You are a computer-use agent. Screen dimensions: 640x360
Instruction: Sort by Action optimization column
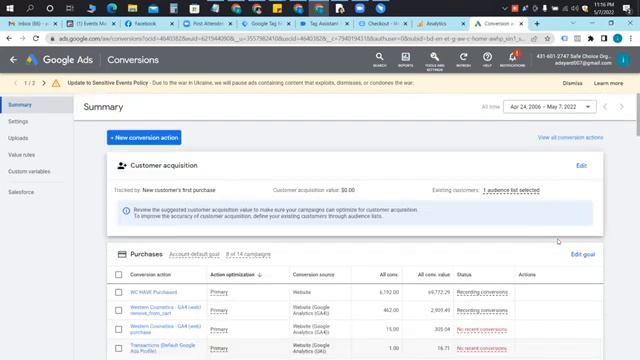coord(236,275)
